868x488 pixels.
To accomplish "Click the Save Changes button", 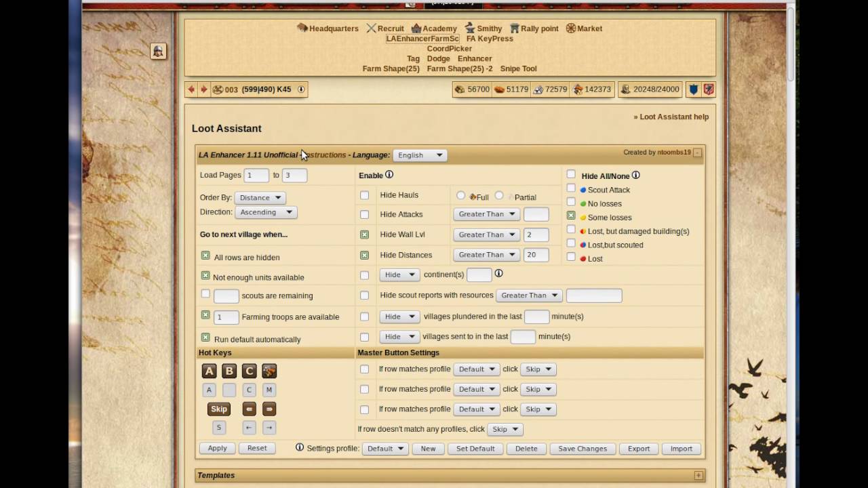I will pyautogui.click(x=583, y=449).
